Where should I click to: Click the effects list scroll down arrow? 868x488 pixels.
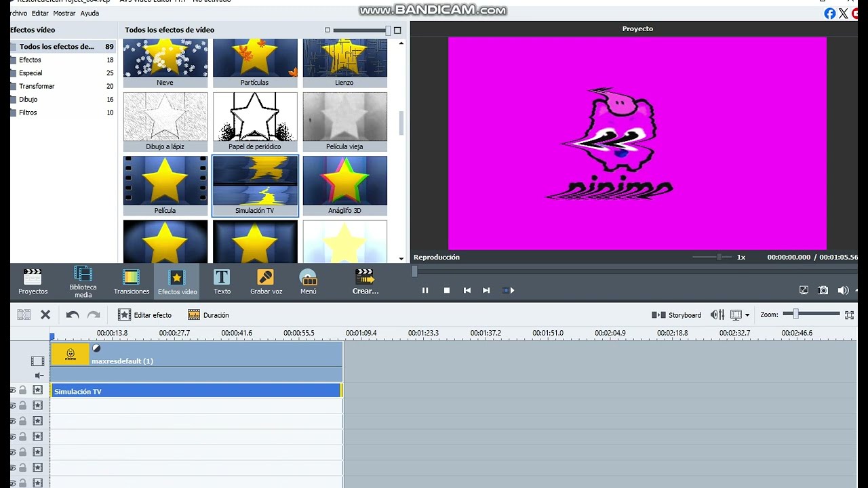click(x=401, y=258)
